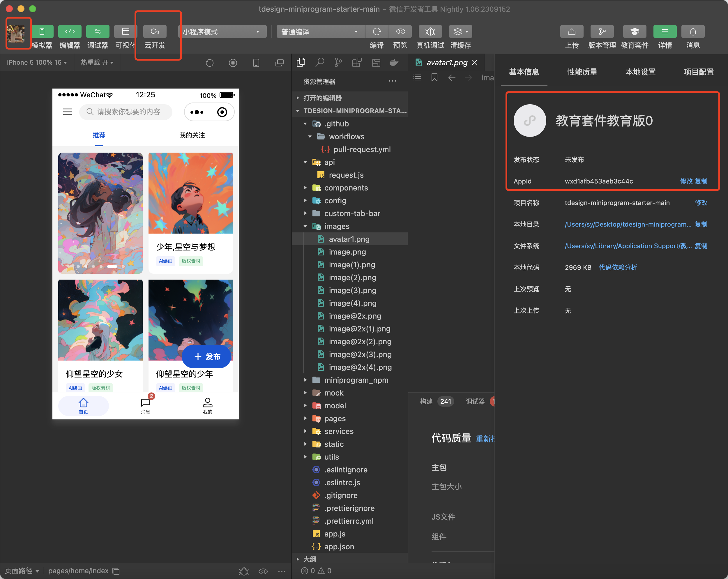Open the 普通编译 compile mode dropdown
728x579 pixels.
point(319,31)
